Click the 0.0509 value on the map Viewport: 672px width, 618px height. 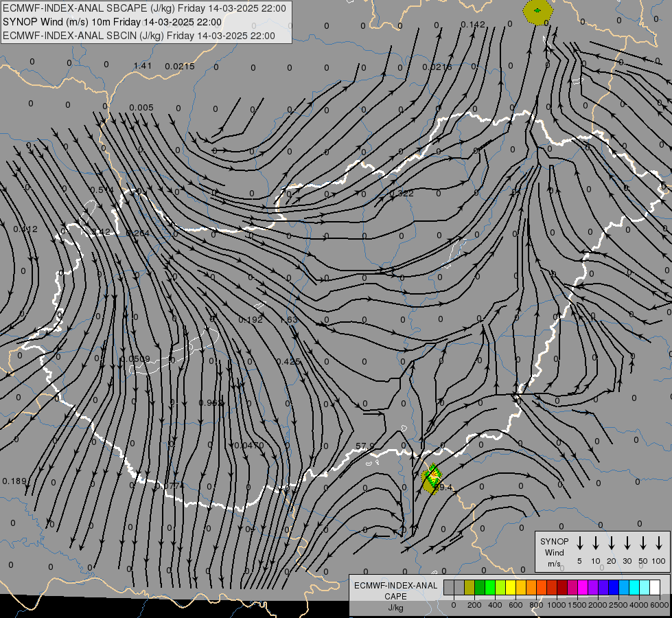point(135,358)
